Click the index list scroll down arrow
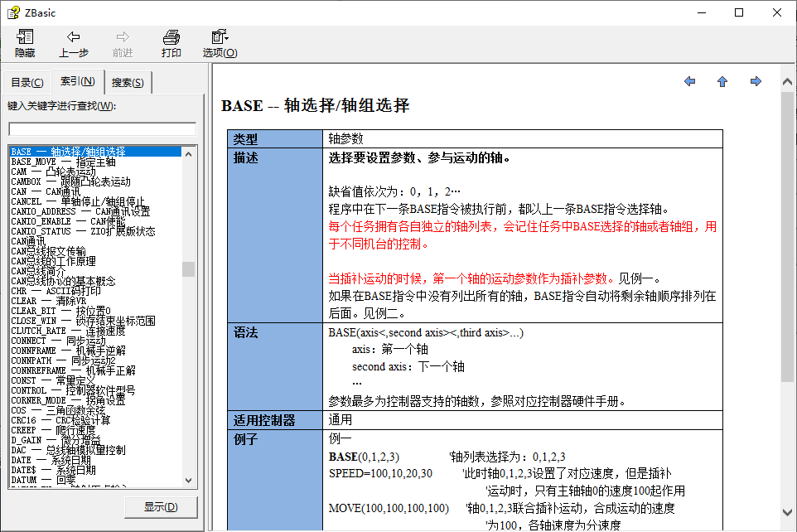 (x=189, y=480)
